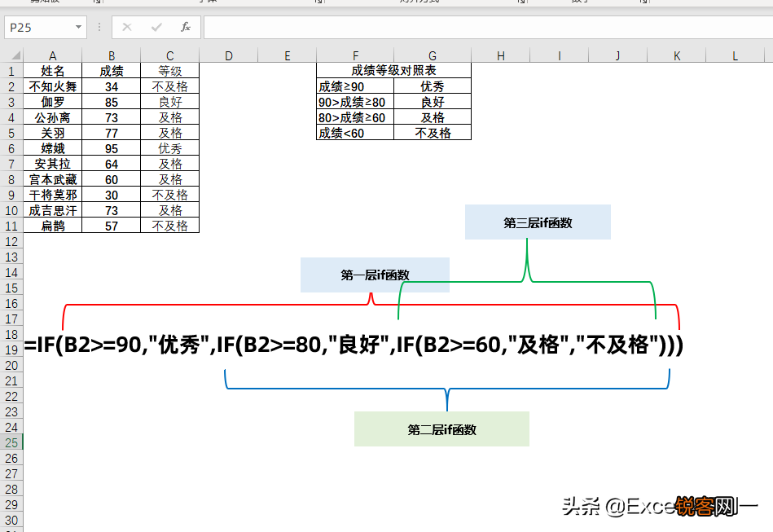The height and width of the screenshot is (532, 773).
Task: Click the Insert Function fx icon
Action: [x=186, y=27]
